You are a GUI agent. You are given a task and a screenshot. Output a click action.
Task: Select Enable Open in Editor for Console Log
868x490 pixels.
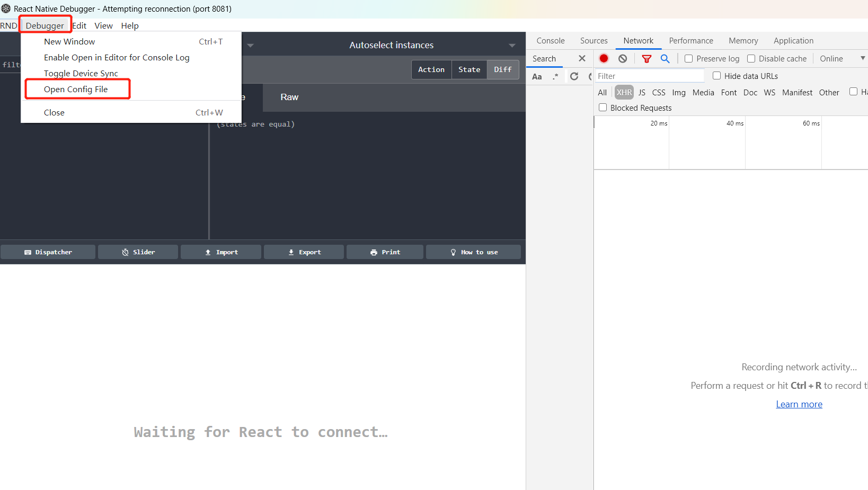tap(131, 57)
